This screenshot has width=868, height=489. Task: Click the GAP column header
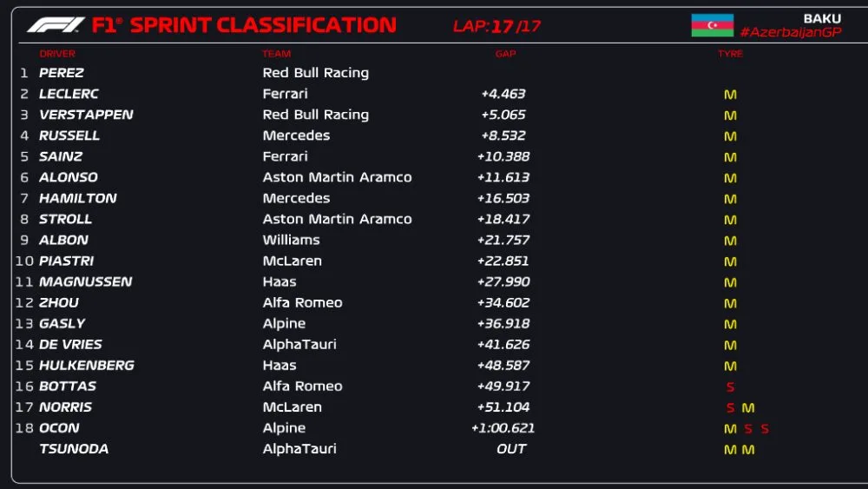[505, 54]
